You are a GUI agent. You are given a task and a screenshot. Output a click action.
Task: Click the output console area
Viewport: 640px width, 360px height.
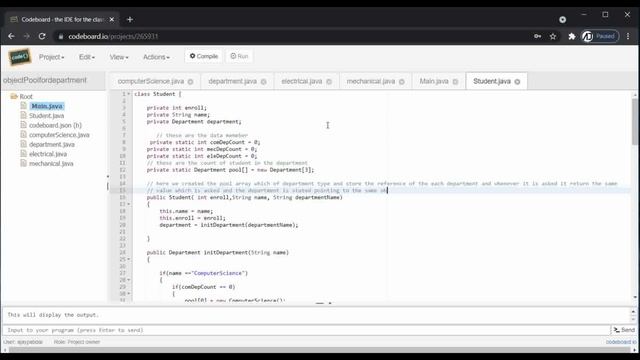click(x=316, y=315)
